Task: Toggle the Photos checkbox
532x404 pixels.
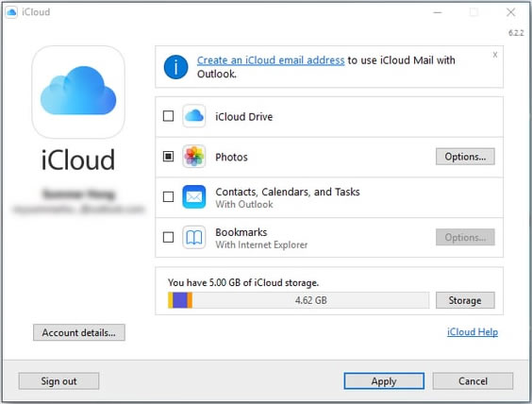Action: pos(168,157)
